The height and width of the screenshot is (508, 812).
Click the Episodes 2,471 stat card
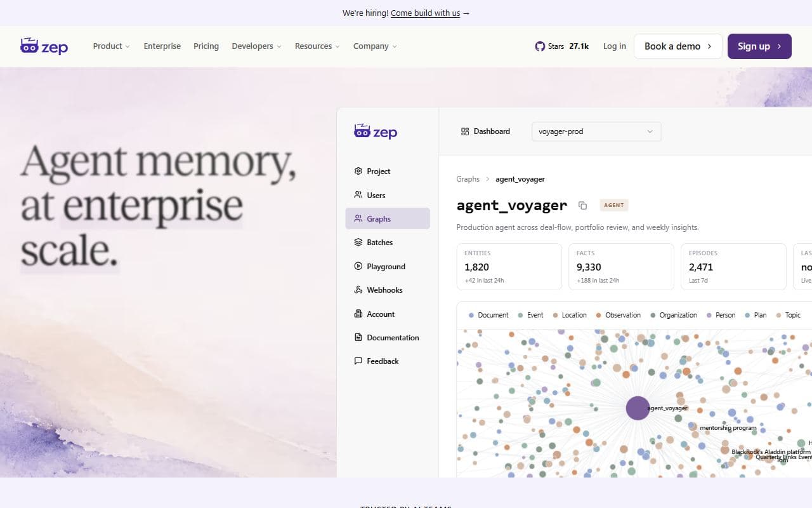click(x=733, y=267)
